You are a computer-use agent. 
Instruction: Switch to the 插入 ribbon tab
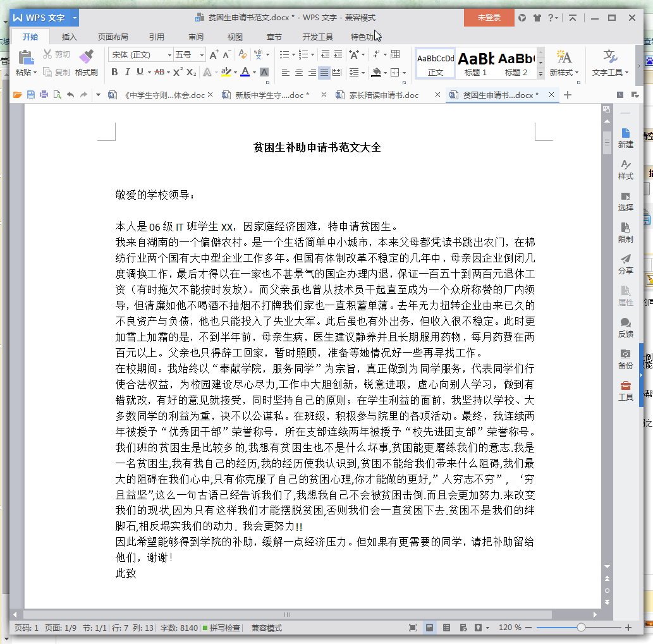(x=69, y=37)
